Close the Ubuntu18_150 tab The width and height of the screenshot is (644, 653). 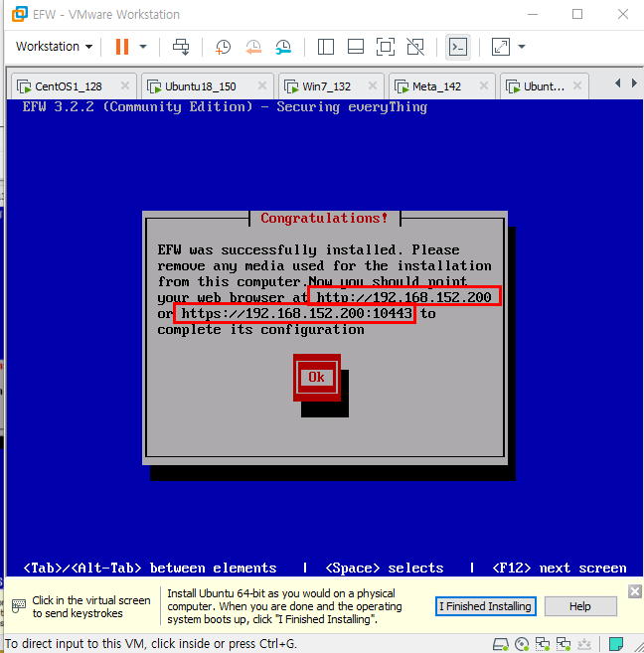click(262, 85)
